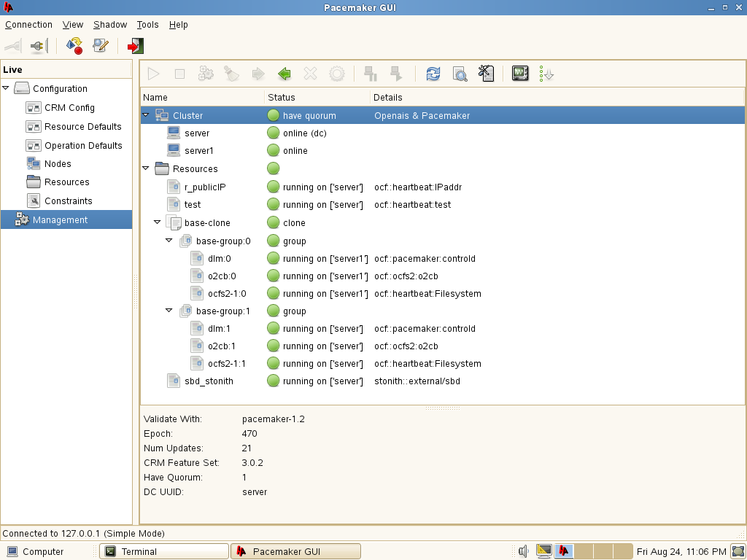Click the red-arrow door Quit icon
This screenshot has width=747, height=560.
(x=135, y=46)
